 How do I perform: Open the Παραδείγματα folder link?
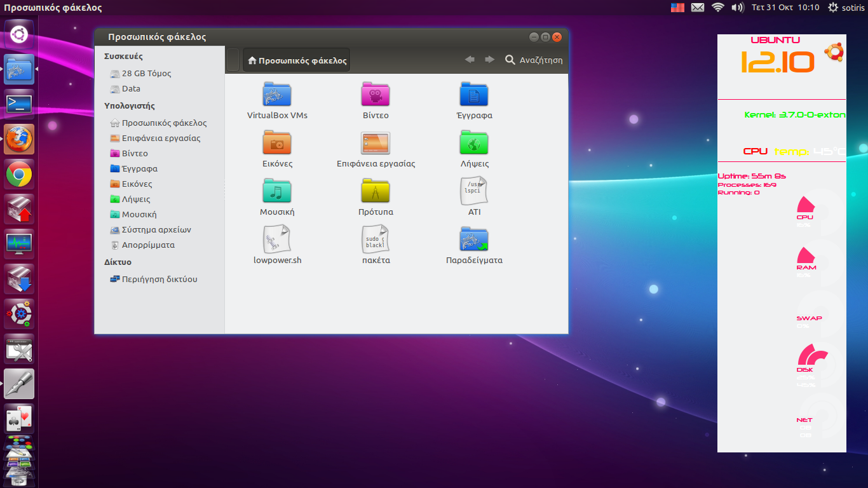(474, 240)
